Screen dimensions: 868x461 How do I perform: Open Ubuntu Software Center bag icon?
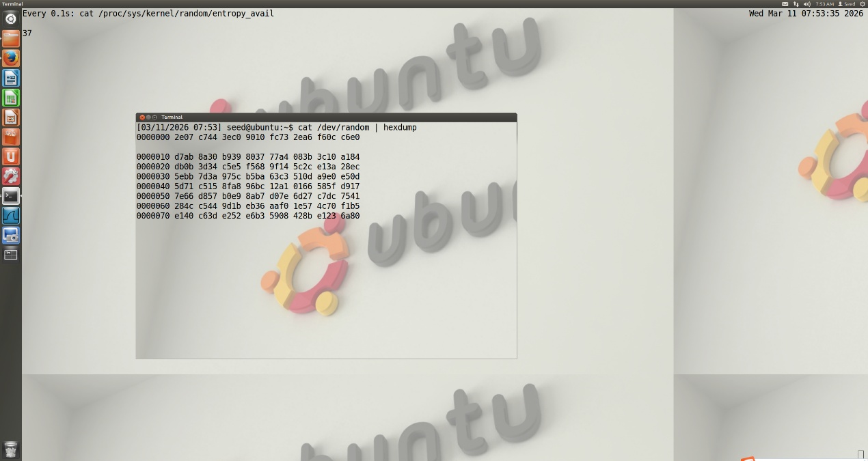click(x=10, y=137)
